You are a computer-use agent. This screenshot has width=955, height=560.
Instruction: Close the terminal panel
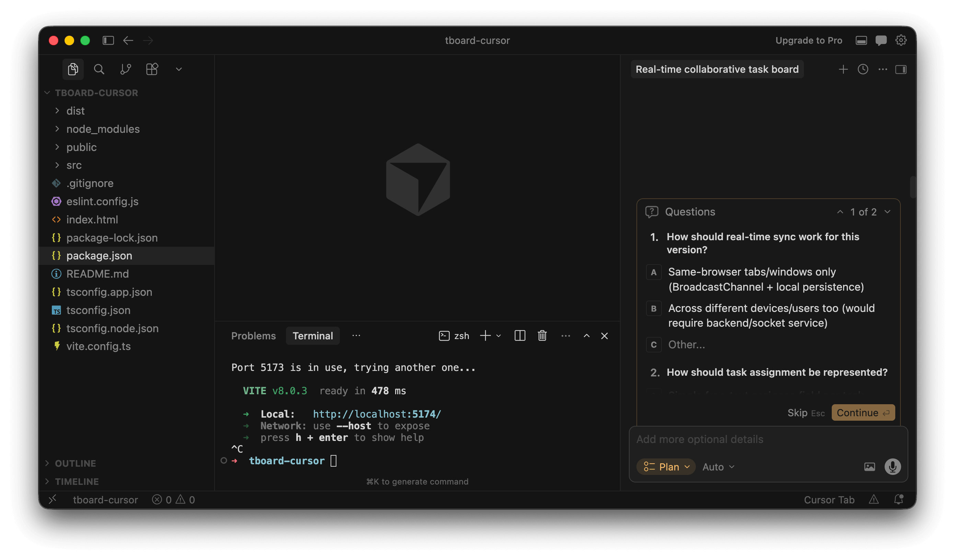pyautogui.click(x=605, y=336)
